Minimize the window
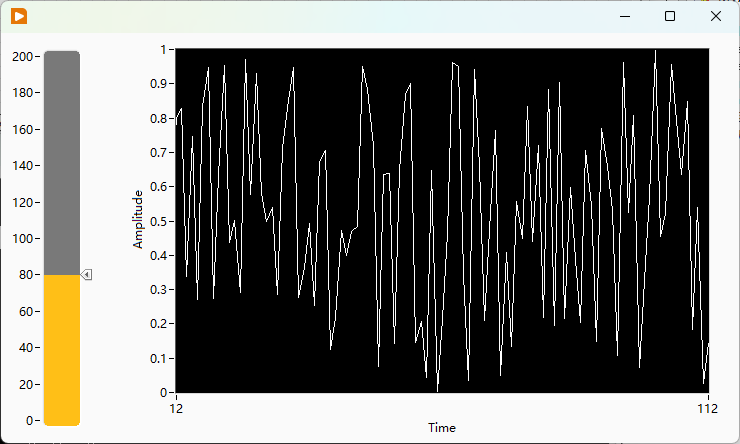The image size is (740, 444). click(x=625, y=17)
